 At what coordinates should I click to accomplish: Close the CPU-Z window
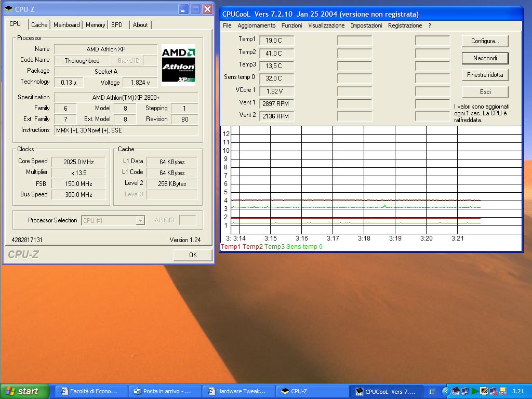coord(208,9)
